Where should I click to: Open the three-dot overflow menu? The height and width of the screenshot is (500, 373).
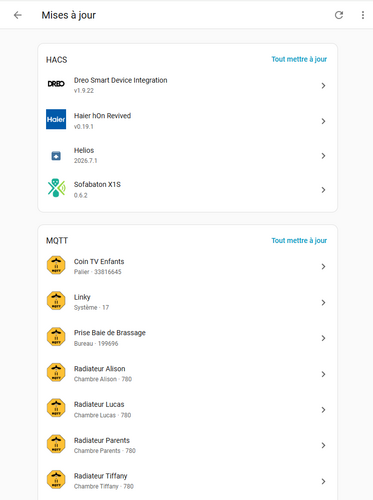point(363,15)
